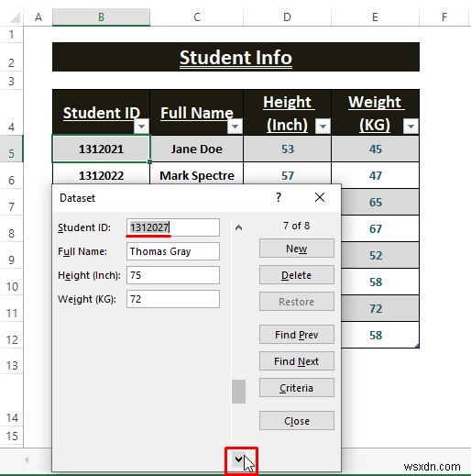The width and height of the screenshot is (471, 476).
Task: Select the weight cell with 58 in row 10
Action: click(380, 282)
